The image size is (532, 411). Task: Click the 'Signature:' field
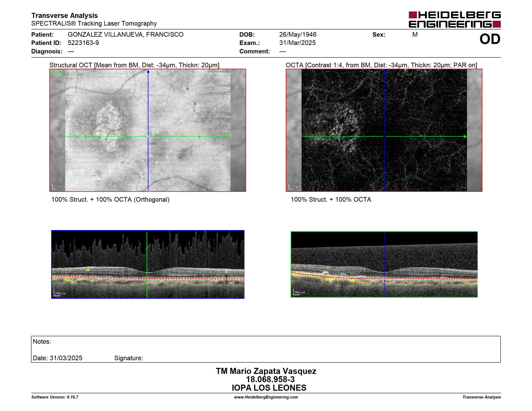click(129, 358)
